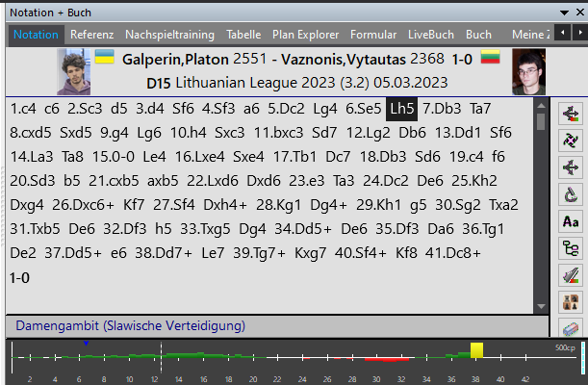This screenshot has height=385, width=588.
Task: Click the pinwheel icon in right sidebar
Action: point(569,141)
